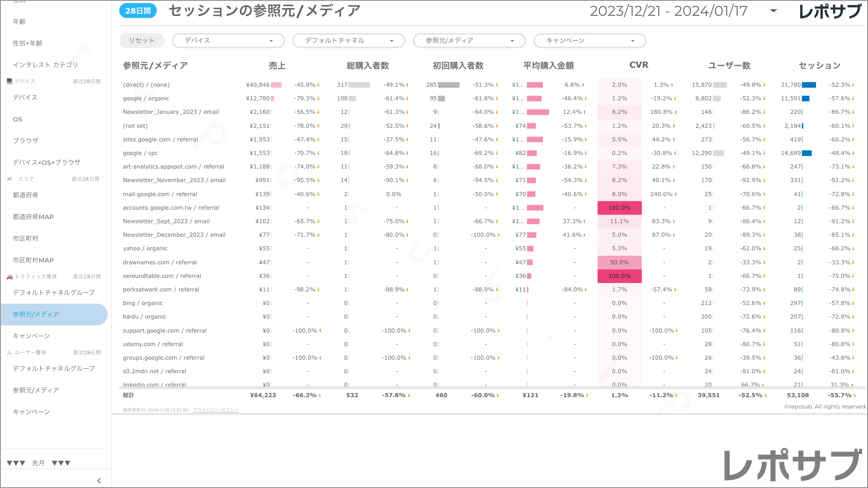868x488 pixels.
Task: Open the プライバシー ポリシー link
Action: pos(216,410)
